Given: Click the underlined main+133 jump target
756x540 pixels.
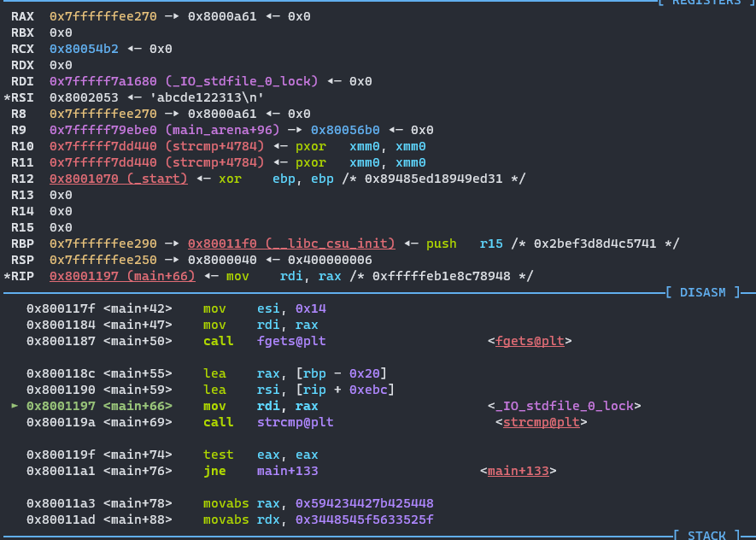Looking at the screenshot, I should 518,471.
